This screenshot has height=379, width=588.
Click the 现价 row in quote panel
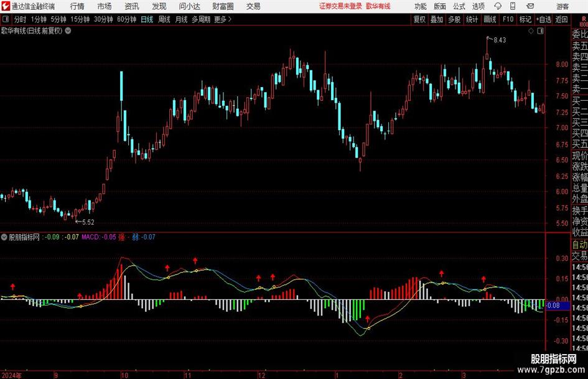pos(580,156)
